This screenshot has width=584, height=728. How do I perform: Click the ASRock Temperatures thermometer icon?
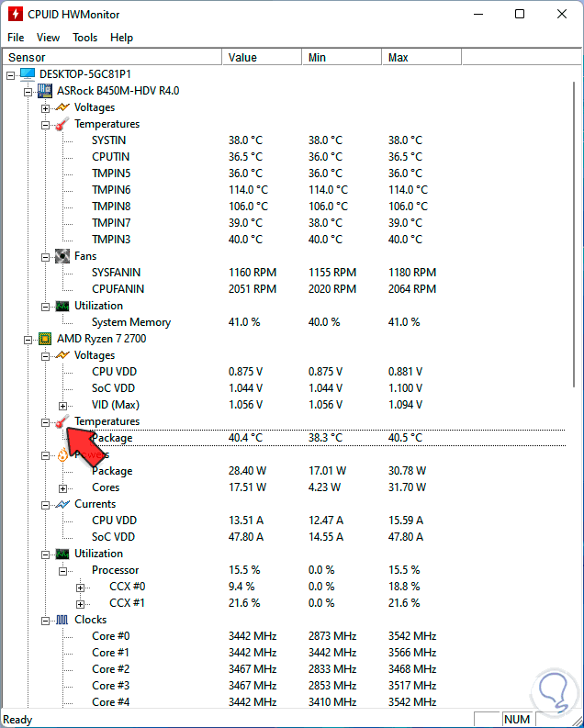pos(62,124)
